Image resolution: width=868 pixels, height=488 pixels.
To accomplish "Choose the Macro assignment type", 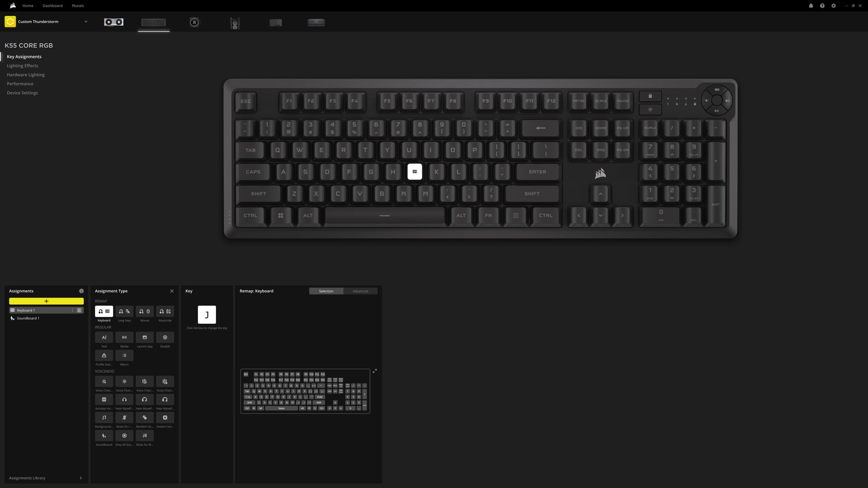I will [x=124, y=356].
